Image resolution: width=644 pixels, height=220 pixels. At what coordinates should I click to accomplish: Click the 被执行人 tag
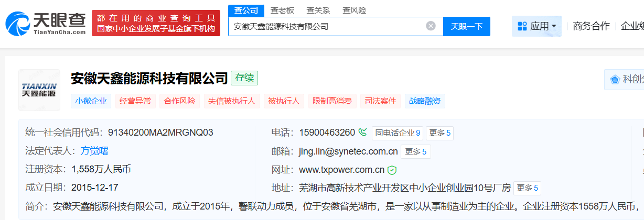284,101
